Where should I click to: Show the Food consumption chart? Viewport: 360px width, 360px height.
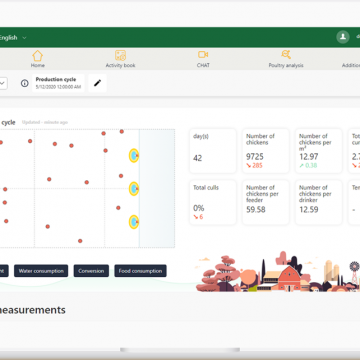(x=140, y=271)
